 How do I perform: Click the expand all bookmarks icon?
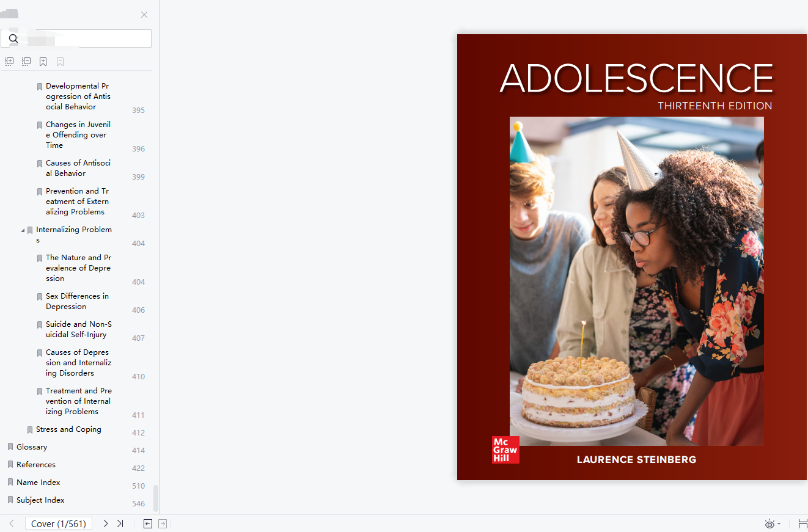tap(9, 62)
